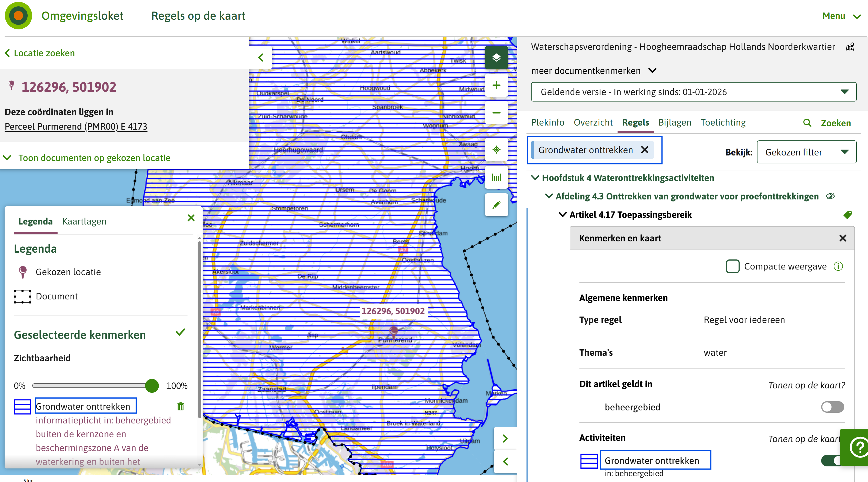Center map on current location
The width and height of the screenshot is (868, 482).
tap(496, 150)
